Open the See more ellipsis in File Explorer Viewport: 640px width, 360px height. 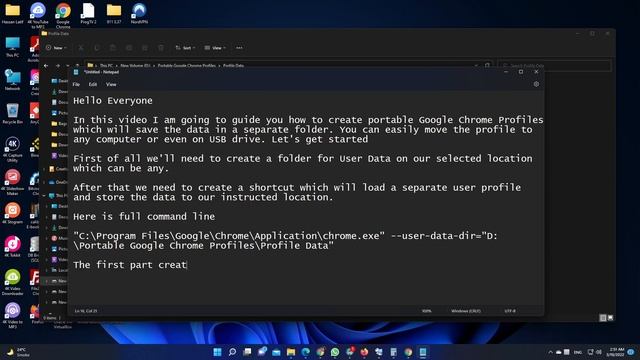(x=239, y=48)
